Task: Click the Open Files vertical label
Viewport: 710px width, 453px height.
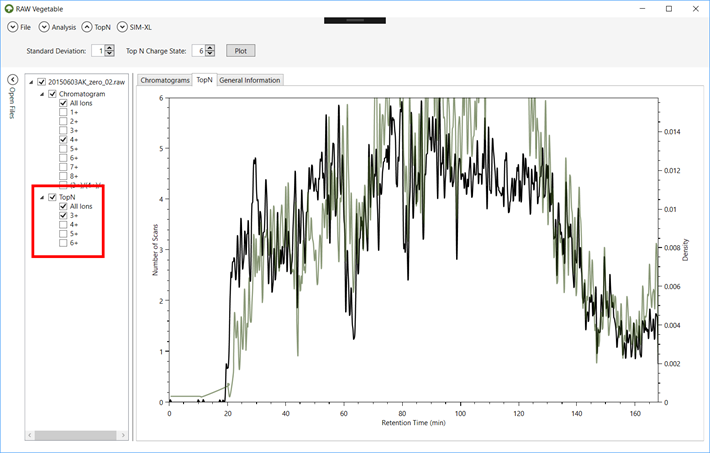Action: tap(12, 103)
